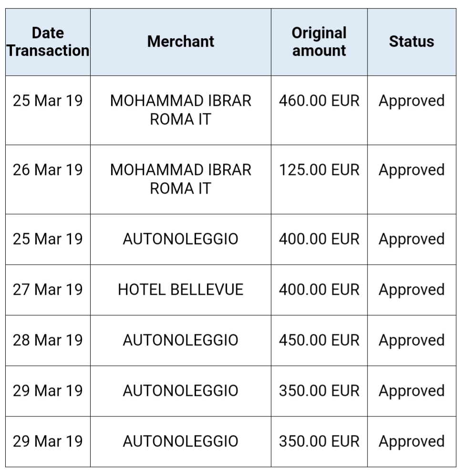The image size is (462, 476).
Task: Click AUTONOLEGGIO merchant in 28 Mar 19 row
Action: click(x=181, y=341)
